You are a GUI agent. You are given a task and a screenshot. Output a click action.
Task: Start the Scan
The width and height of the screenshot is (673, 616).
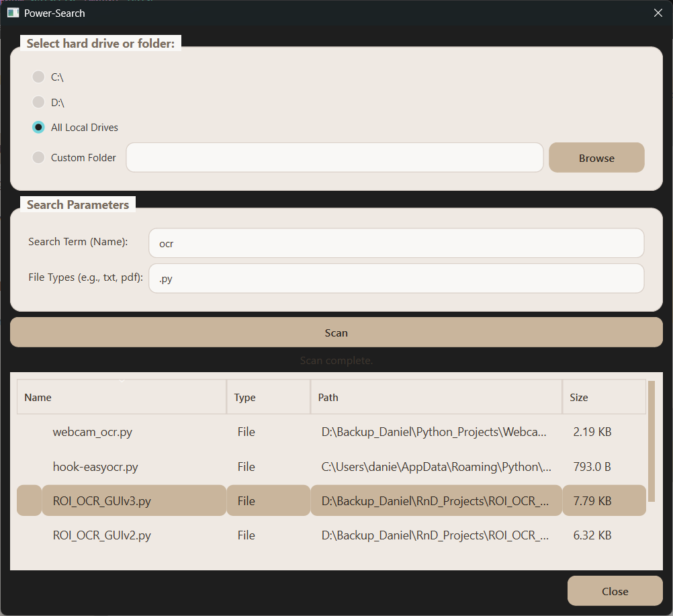pyautogui.click(x=336, y=333)
